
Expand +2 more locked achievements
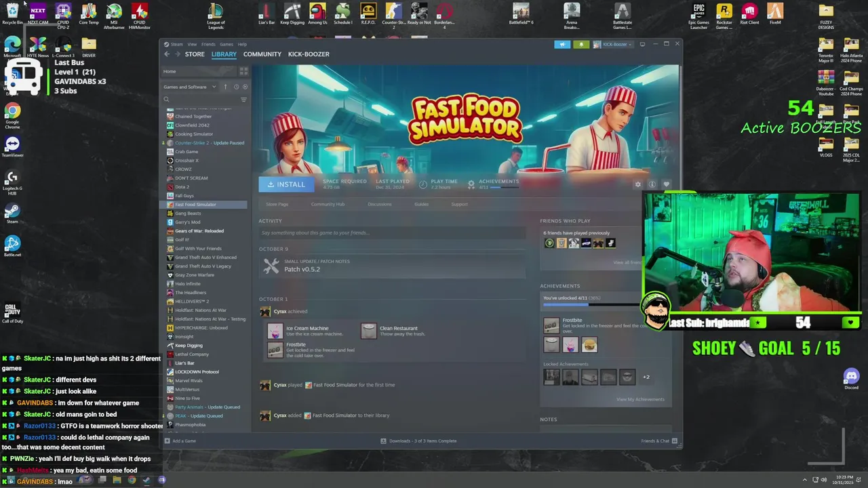[x=646, y=377]
